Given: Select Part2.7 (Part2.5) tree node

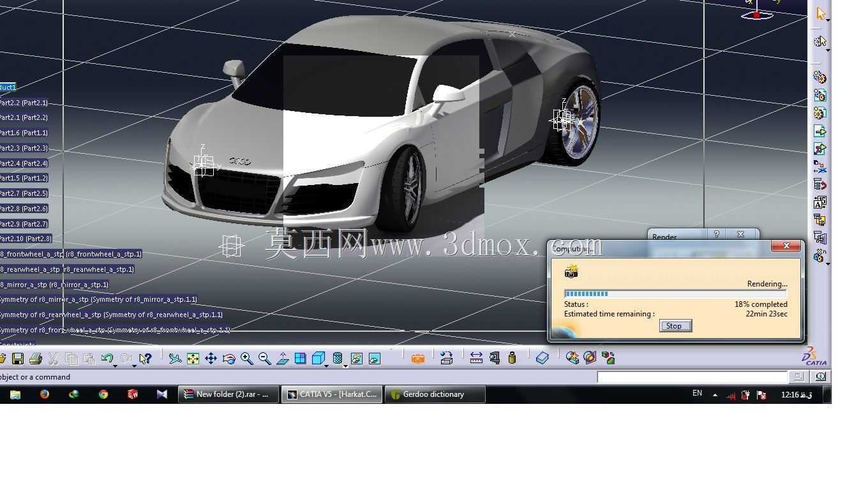Looking at the screenshot, I should click(24, 193).
